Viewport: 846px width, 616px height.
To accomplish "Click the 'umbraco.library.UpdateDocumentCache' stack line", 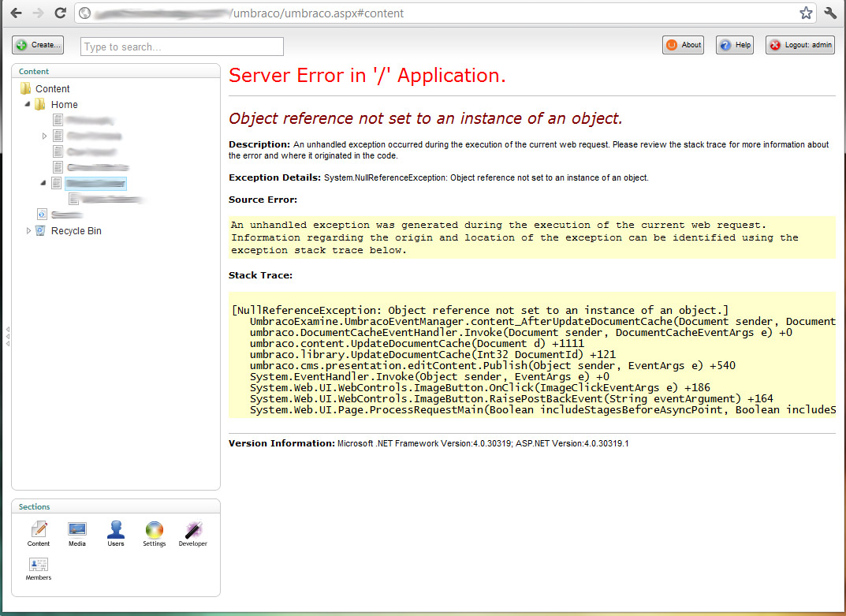I will pos(433,355).
